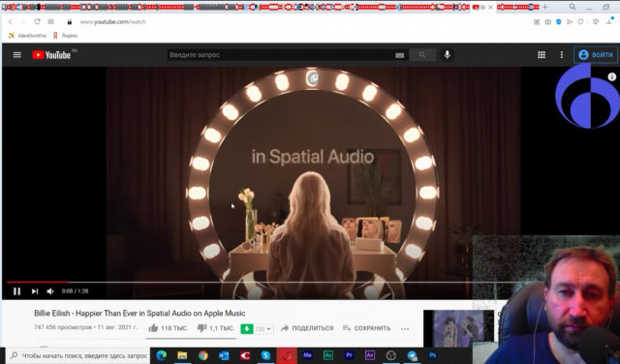This screenshot has width=620, height=364.
Task: Select the Billie Eilish video title text
Action: click(x=139, y=313)
